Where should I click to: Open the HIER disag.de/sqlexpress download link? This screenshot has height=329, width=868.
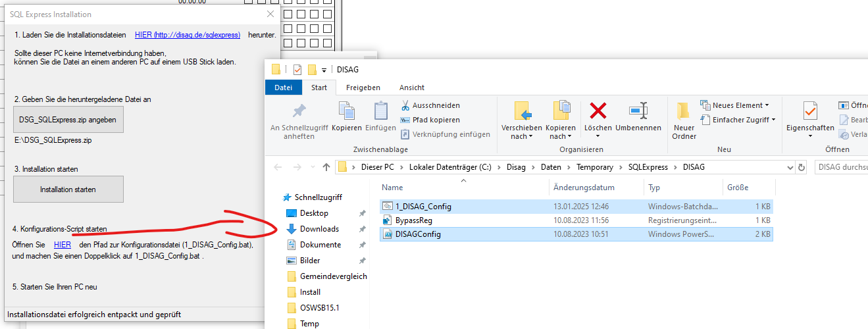click(x=187, y=35)
